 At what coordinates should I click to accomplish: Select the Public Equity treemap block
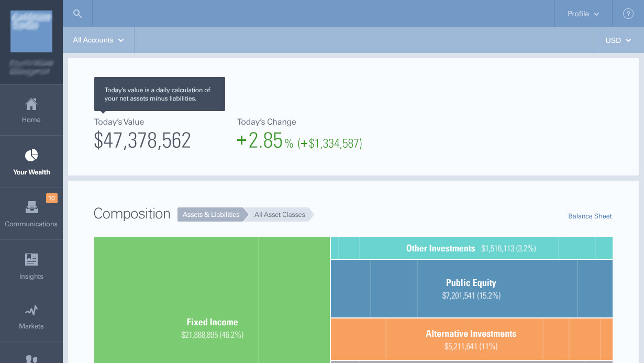click(471, 289)
